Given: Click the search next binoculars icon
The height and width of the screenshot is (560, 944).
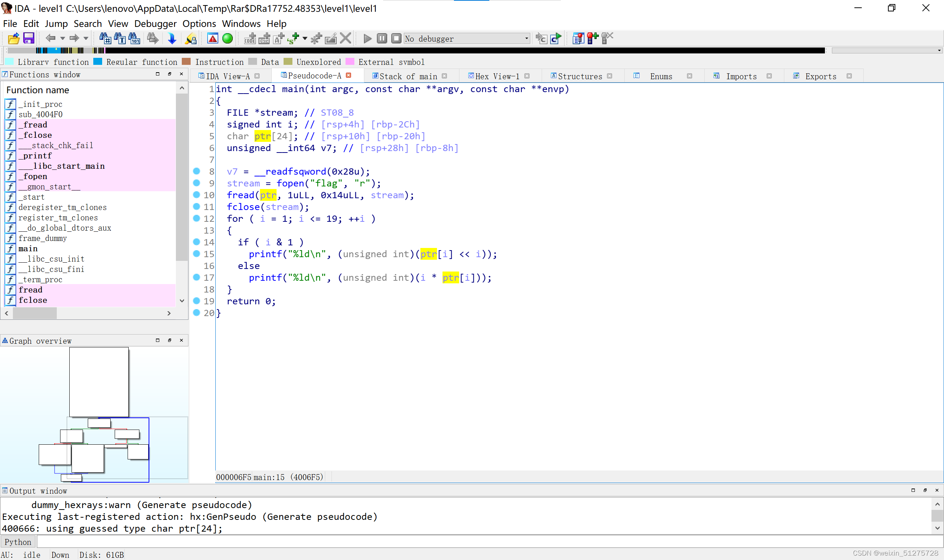Looking at the screenshot, I should [153, 38].
